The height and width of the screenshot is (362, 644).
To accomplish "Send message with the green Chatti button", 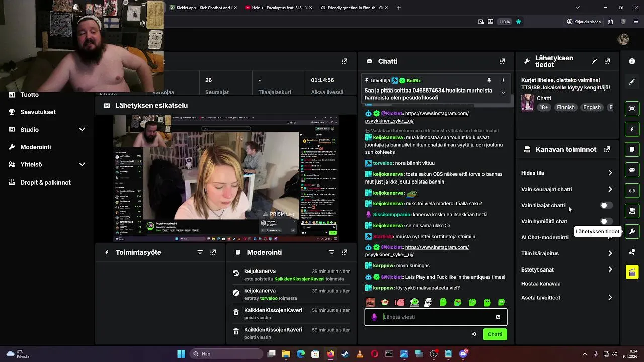I will [495, 334].
